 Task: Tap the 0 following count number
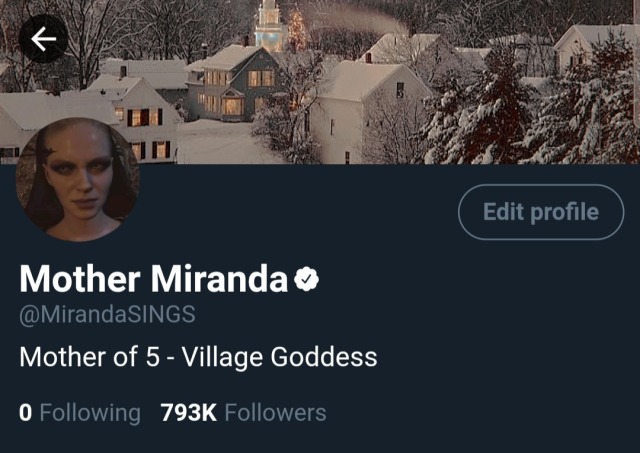point(25,413)
